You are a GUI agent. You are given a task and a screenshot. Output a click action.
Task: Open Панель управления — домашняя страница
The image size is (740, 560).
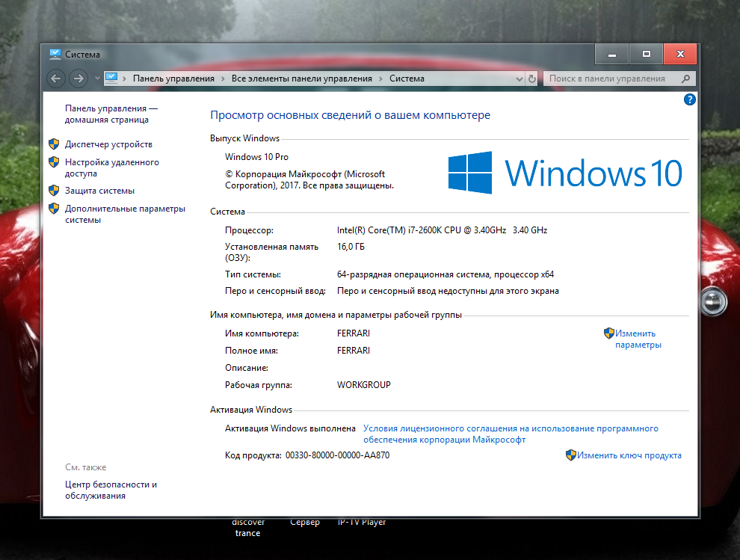111,114
